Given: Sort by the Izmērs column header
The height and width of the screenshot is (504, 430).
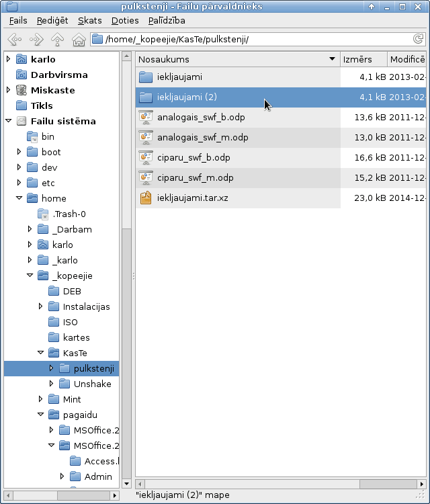Looking at the screenshot, I should (363, 59).
